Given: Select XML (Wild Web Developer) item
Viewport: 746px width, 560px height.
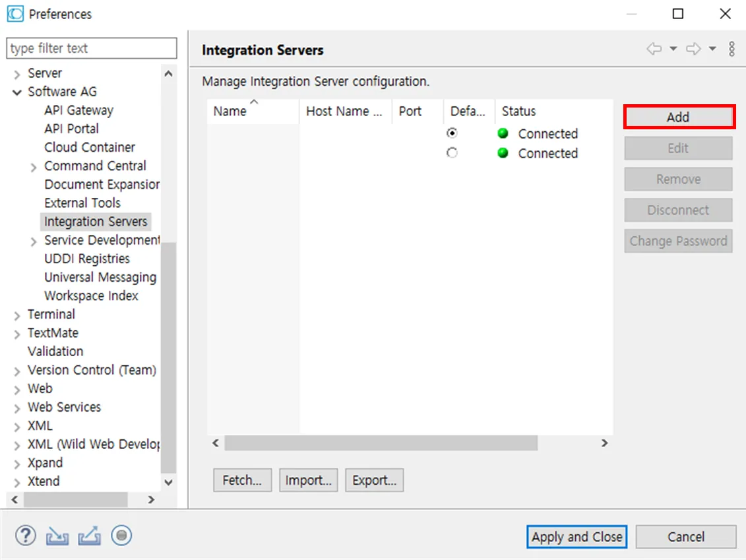Looking at the screenshot, I should click(94, 444).
